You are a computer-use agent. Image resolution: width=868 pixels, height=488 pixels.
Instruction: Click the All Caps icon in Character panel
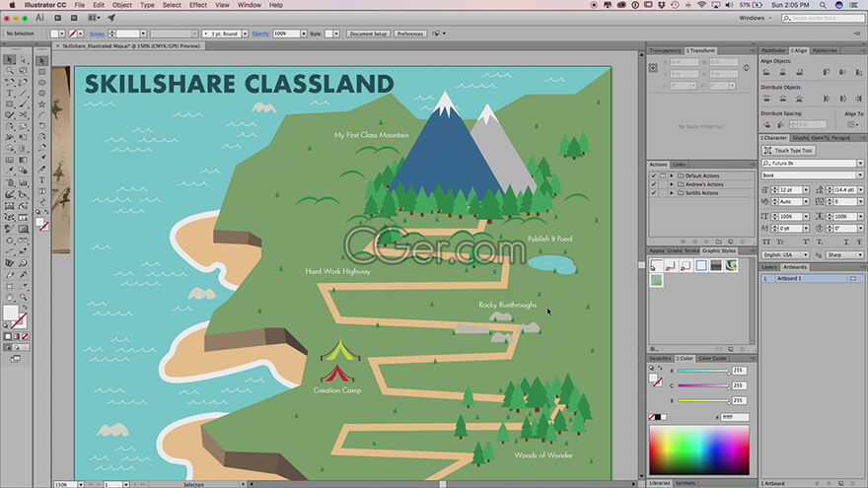[x=766, y=242]
